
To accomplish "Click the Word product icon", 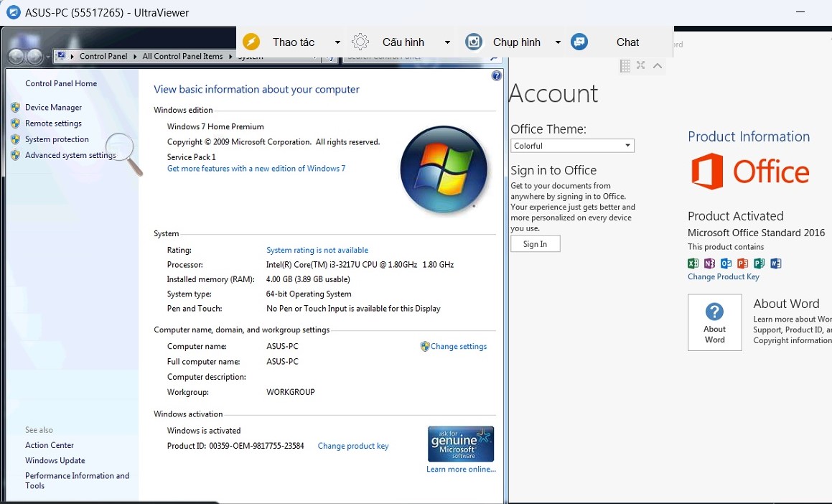I will pos(776,263).
